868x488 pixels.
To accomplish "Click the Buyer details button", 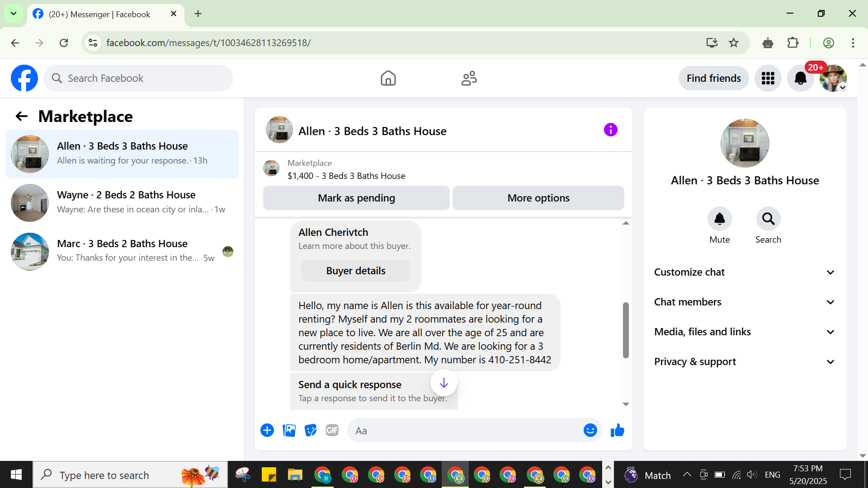I will pyautogui.click(x=356, y=271).
